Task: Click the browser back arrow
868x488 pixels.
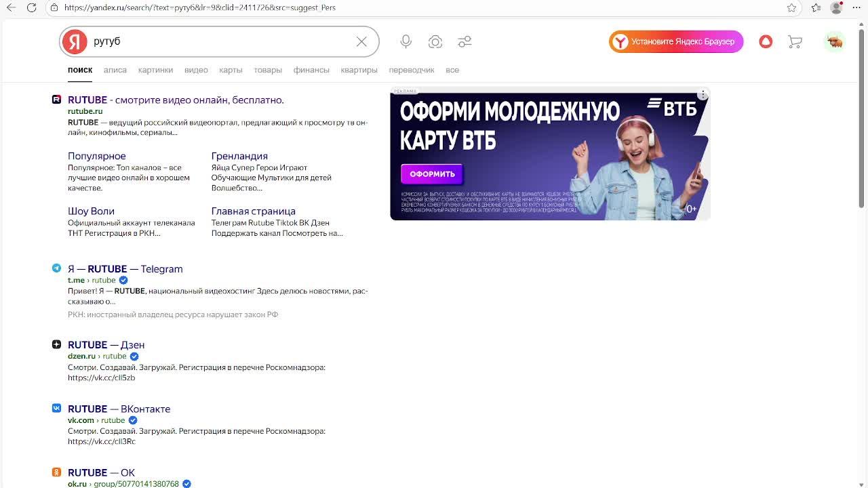Action: click(12, 7)
